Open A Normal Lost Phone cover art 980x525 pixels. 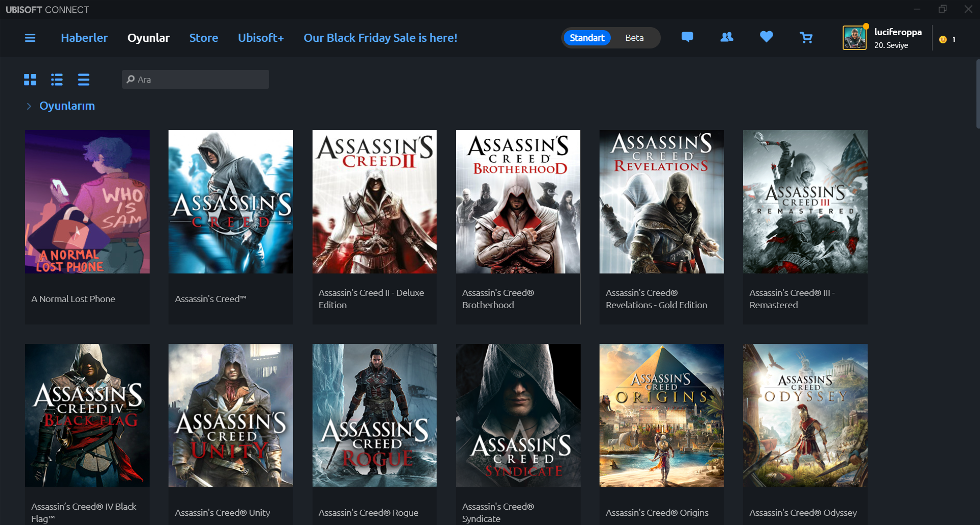(x=87, y=202)
